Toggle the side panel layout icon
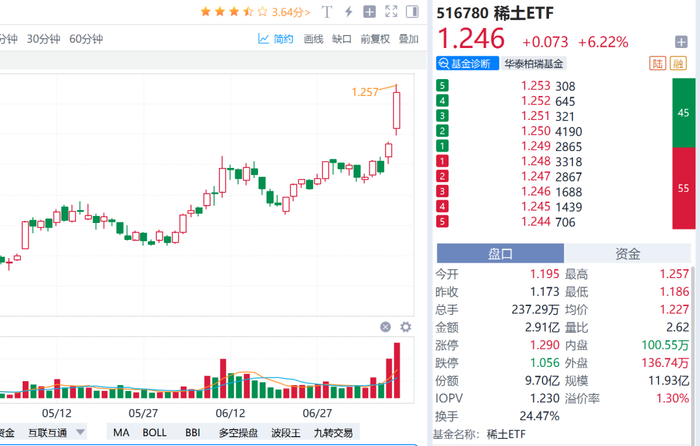This screenshot has height=446, width=700. (x=411, y=13)
